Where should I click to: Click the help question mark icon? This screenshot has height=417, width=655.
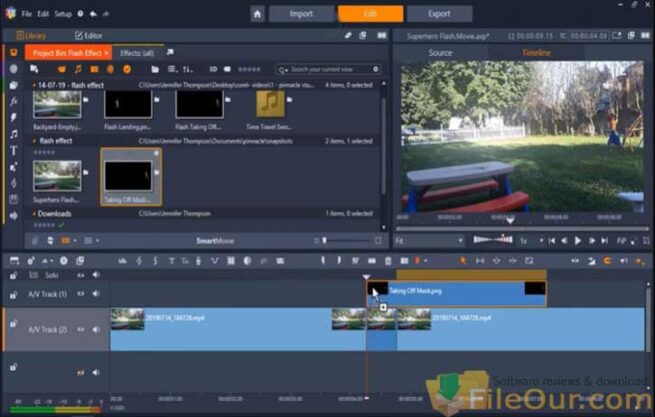(80, 14)
